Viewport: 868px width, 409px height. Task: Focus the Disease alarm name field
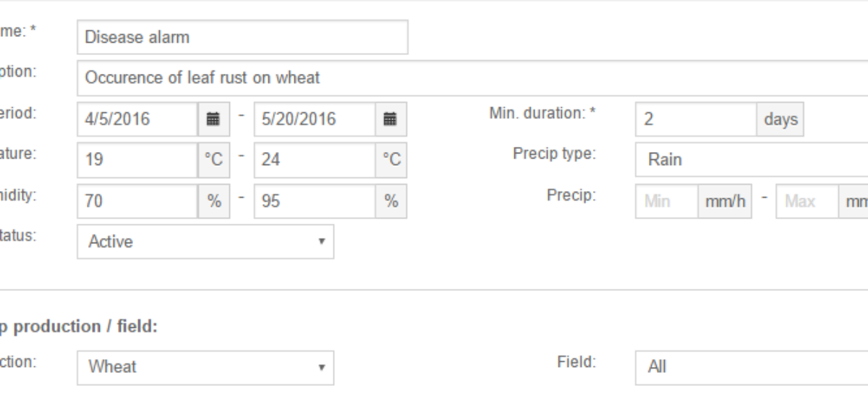[242, 37]
